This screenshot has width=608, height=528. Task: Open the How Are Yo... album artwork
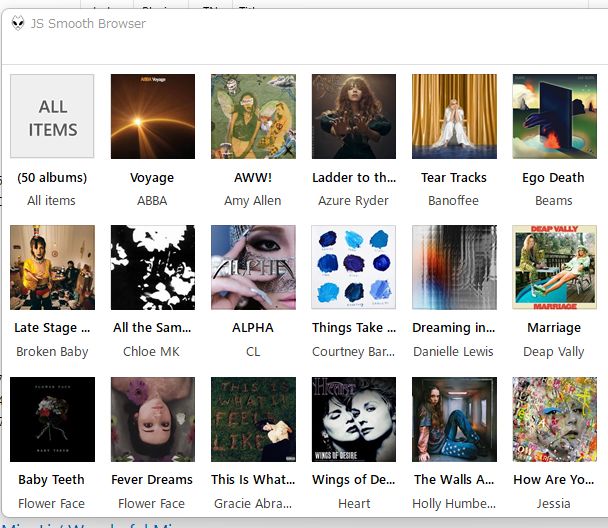pos(554,419)
